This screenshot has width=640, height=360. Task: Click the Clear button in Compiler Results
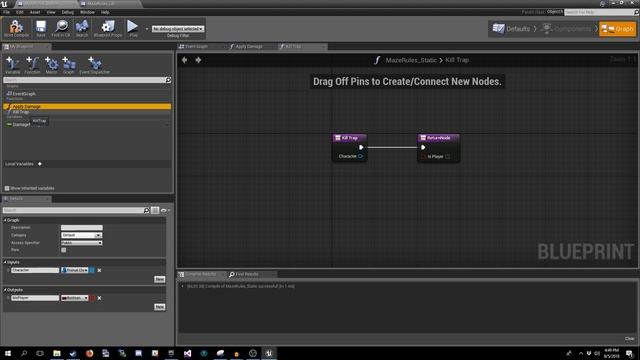[629, 338]
